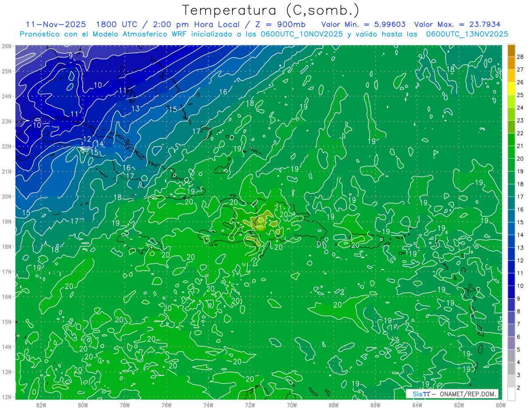This screenshot has height=411, width=532.
Task: Click the '22' label on the color scale
Action: pyautogui.click(x=520, y=133)
